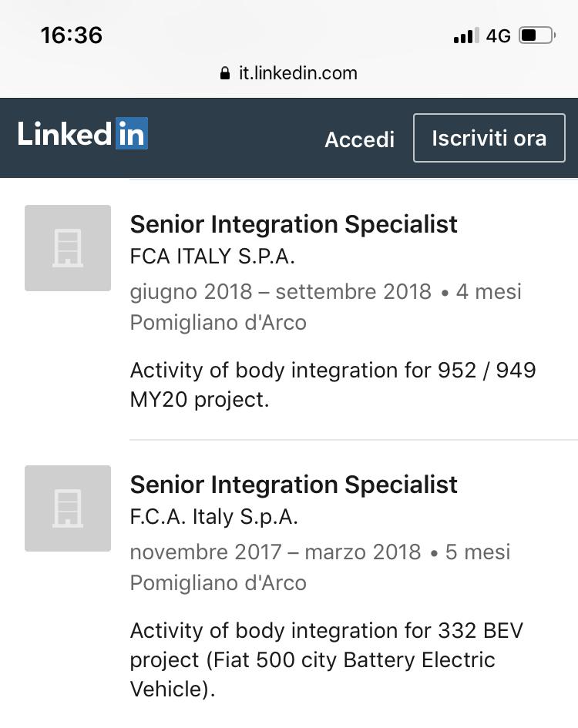The image size is (578, 728).
Task: Open the F.C.A. Italy S.p.A. company name
Action: [214, 517]
